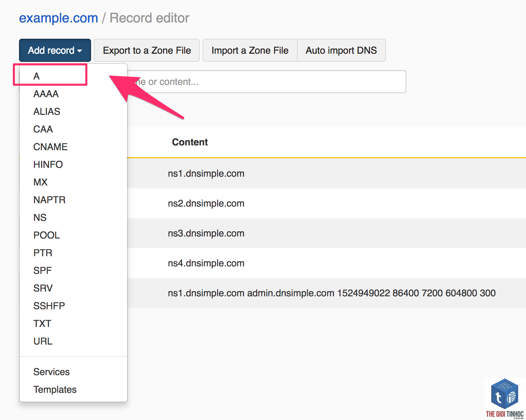Click The Gioi Tinhoc logo watermark

[505, 399]
